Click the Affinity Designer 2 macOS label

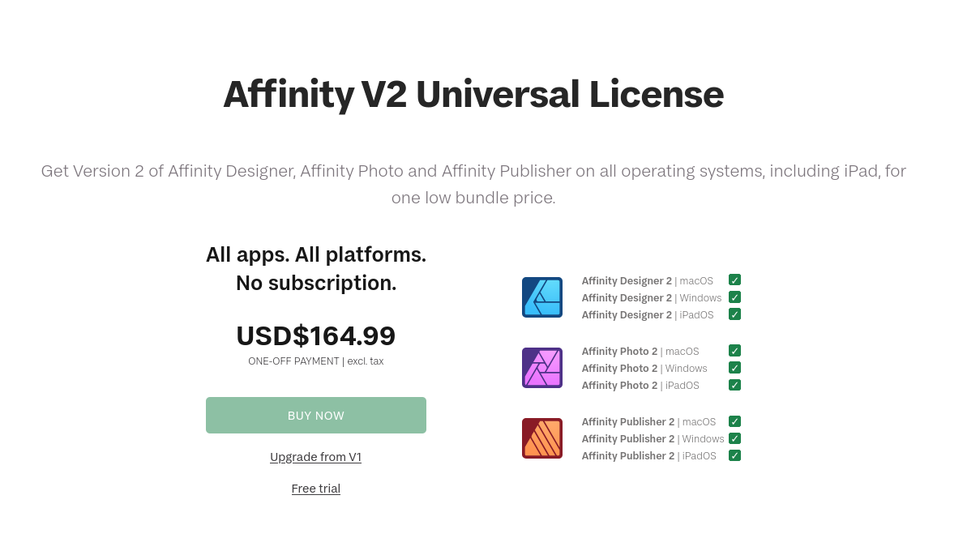(647, 281)
